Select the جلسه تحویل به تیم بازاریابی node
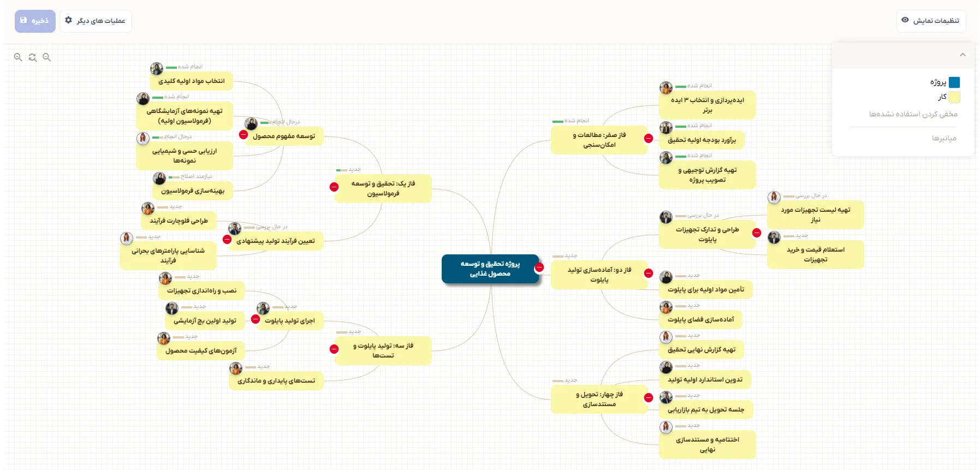The width and height of the screenshot is (980, 470). pos(706,410)
